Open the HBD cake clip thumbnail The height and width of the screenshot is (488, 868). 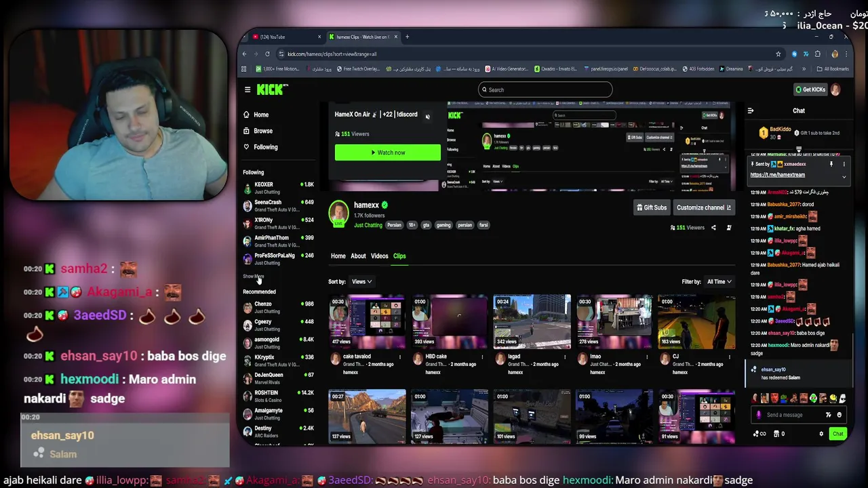449,321
